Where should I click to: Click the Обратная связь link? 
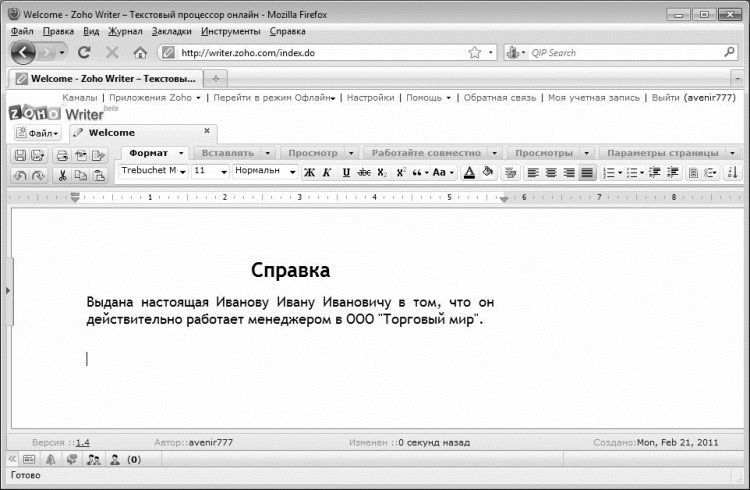tap(500, 98)
